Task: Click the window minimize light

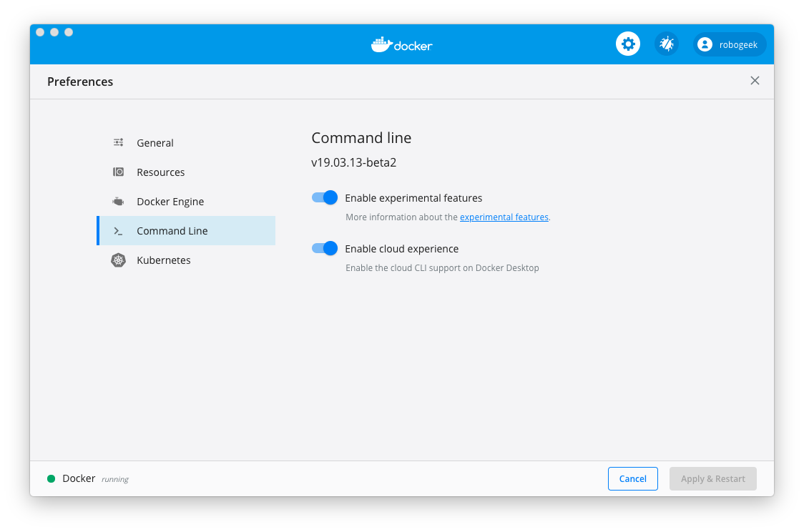Action: [x=54, y=32]
